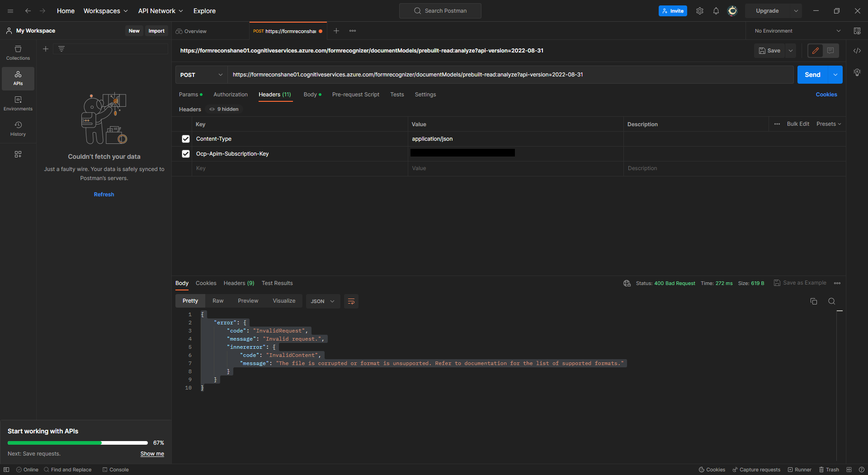Viewport: 868px width, 475px height.
Task: Switch to the Authorization tab
Action: tap(231, 94)
